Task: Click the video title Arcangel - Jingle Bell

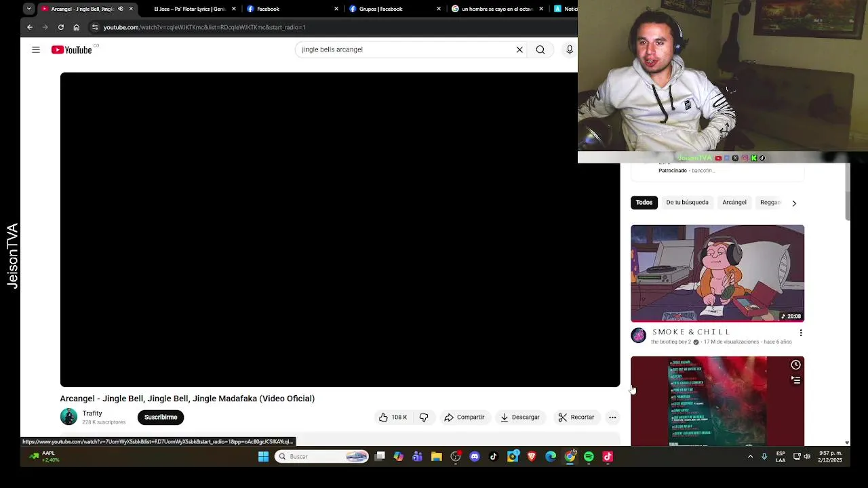Action: click(187, 399)
